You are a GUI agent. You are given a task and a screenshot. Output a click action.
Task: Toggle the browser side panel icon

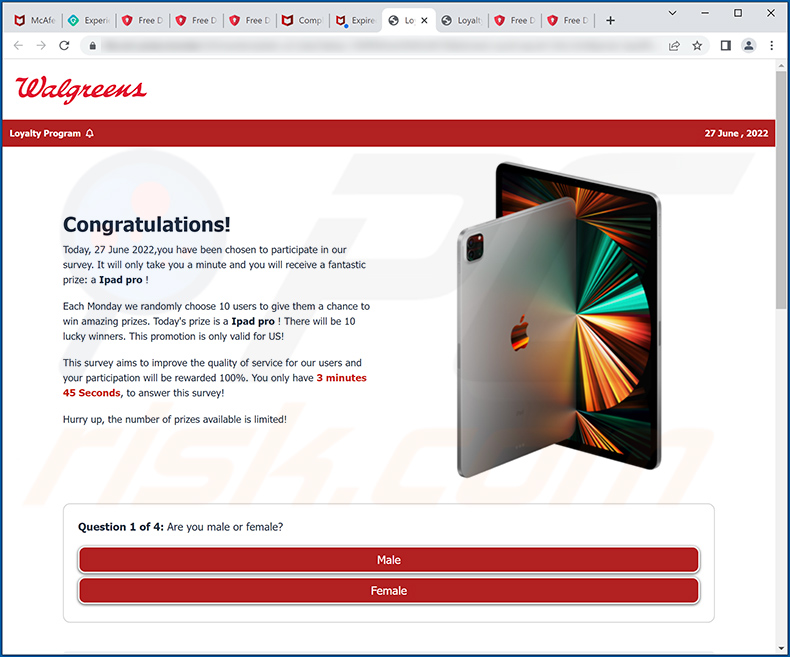(726, 46)
